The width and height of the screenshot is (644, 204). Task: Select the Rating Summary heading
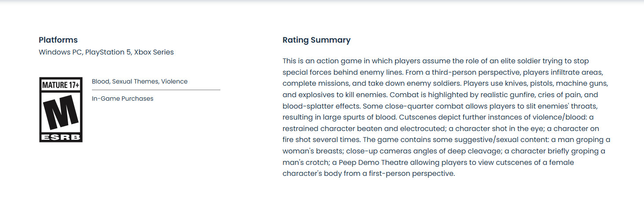point(316,40)
